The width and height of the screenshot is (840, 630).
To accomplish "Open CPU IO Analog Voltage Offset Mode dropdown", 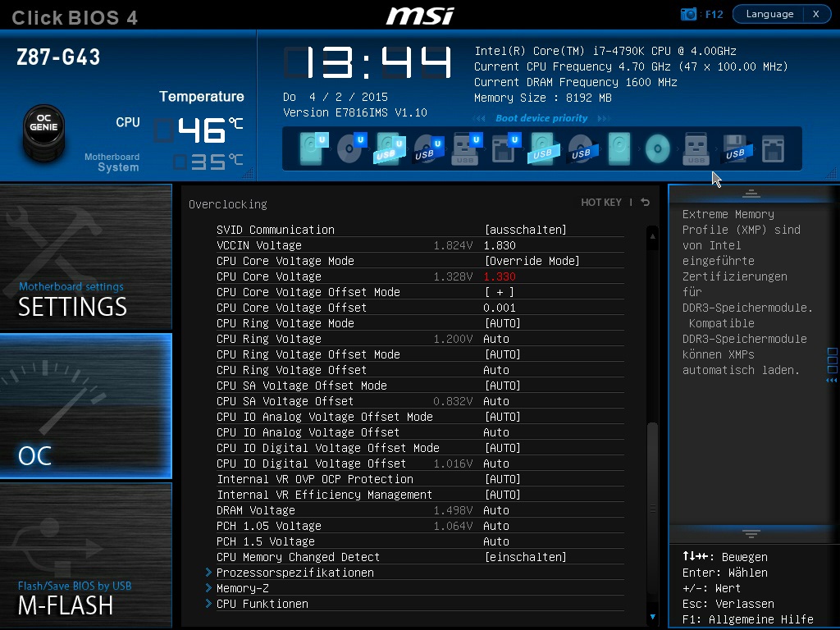I will pyautogui.click(x=503, y=417).
